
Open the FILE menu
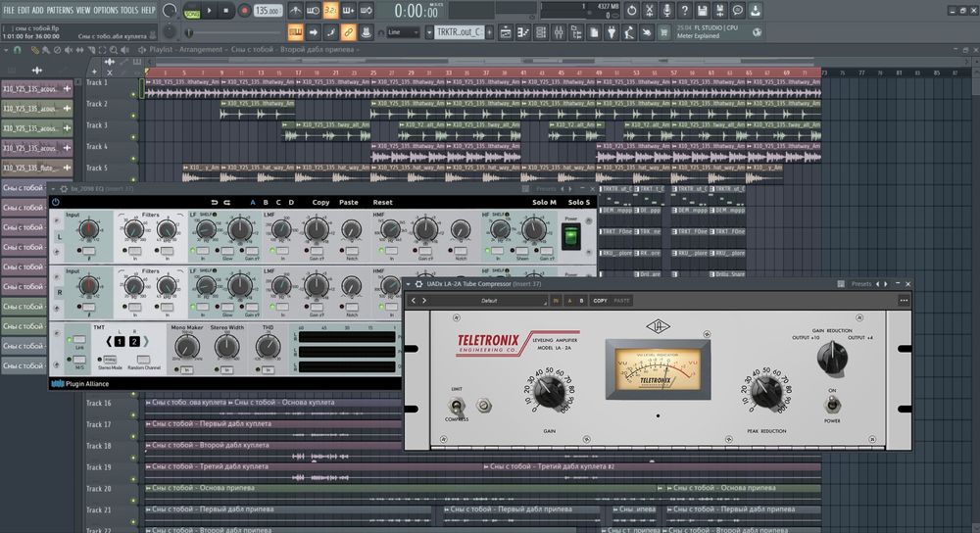click(9, 10)
